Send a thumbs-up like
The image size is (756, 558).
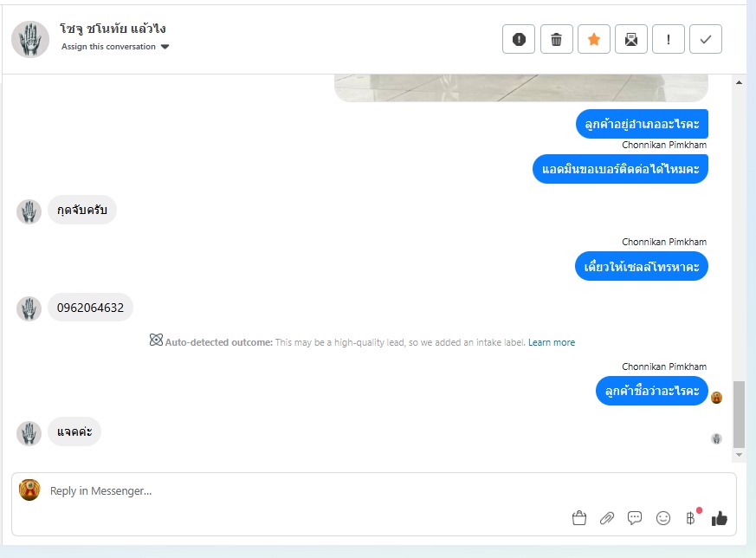(719, 518)
